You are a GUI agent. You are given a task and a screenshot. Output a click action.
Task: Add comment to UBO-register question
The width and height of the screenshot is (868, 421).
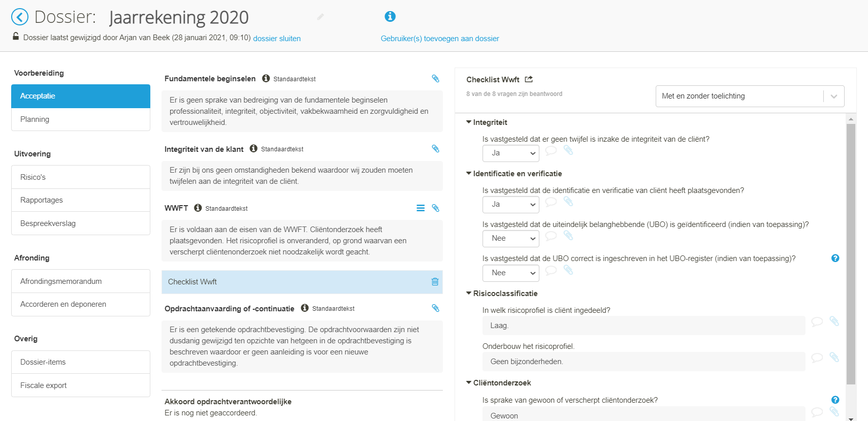(551, 271)
